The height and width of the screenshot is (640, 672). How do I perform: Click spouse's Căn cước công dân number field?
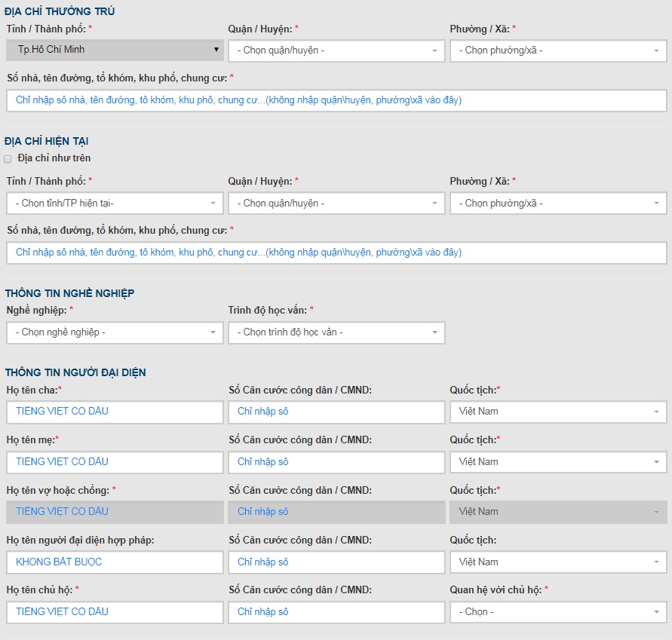[x=336, y=512]
